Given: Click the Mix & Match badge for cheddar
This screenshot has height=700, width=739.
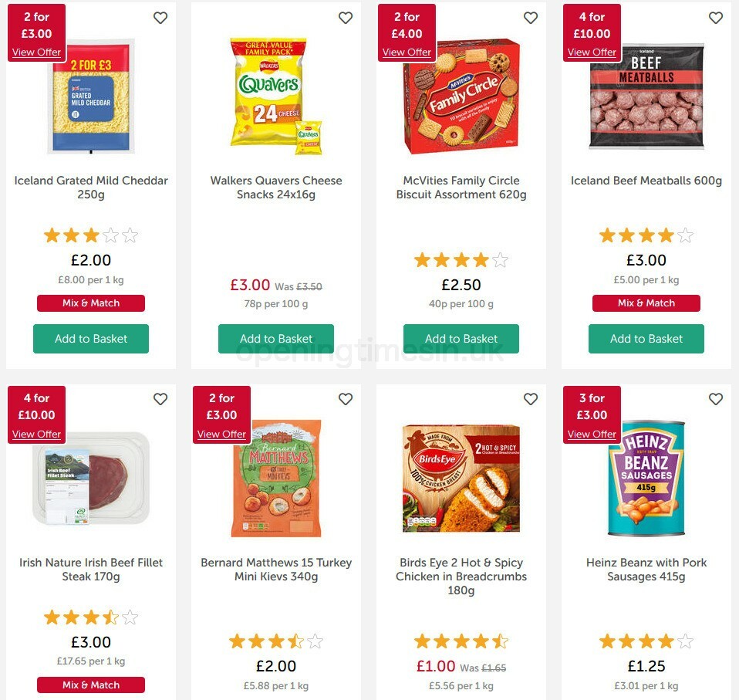Looking at the screenshot, I should [90, 303].
